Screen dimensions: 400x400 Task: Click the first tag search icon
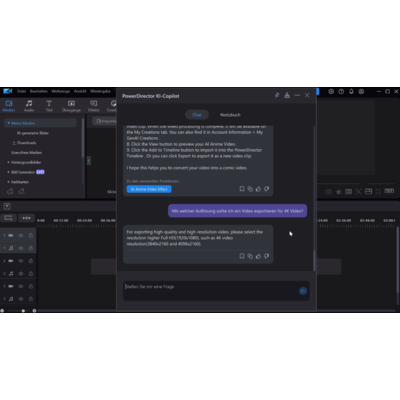click(x=10, y=191)
